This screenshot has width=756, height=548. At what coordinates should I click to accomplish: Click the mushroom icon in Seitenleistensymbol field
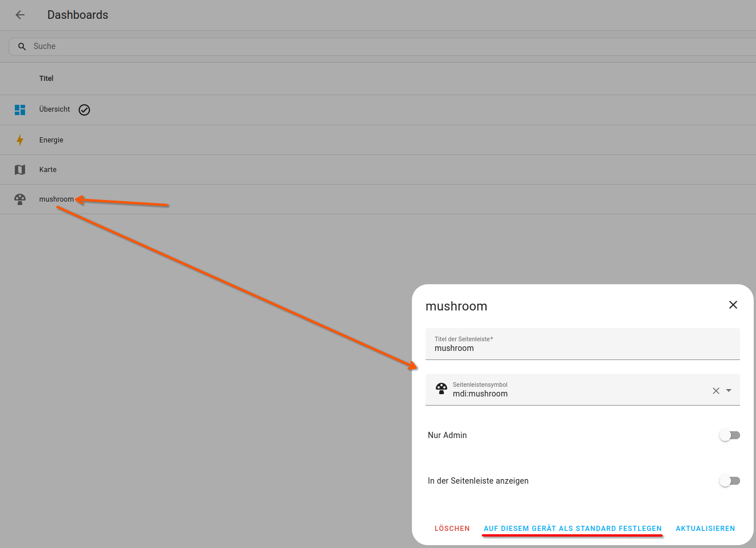[441, 389]
